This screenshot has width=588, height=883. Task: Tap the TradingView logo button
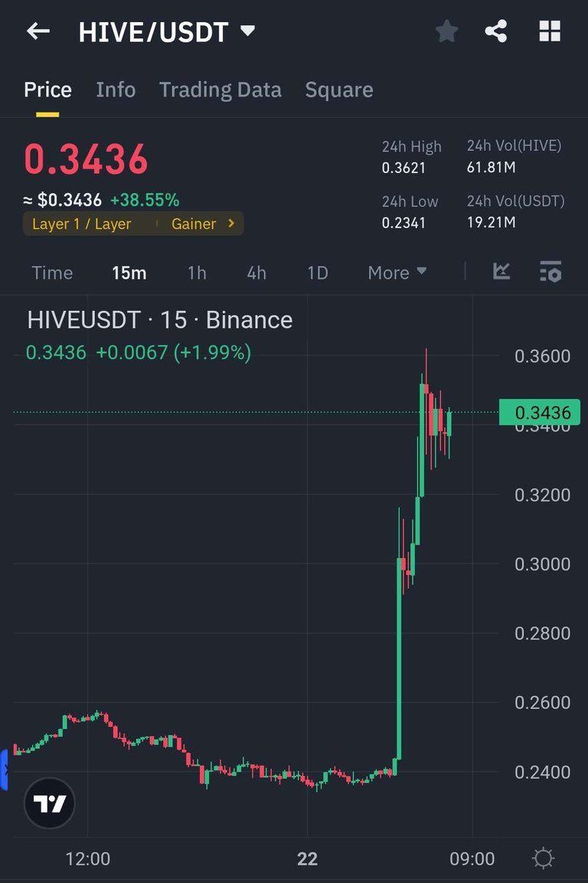point(50,803)
